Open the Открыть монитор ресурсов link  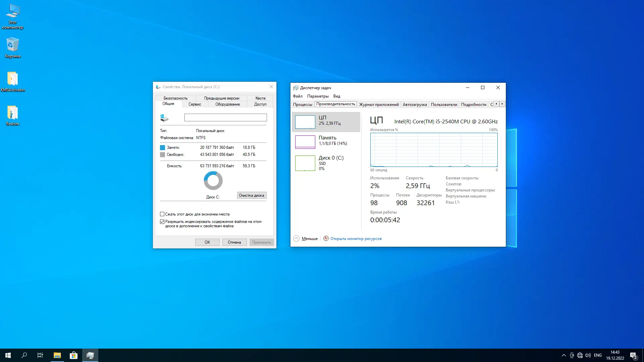pos(356,238)
